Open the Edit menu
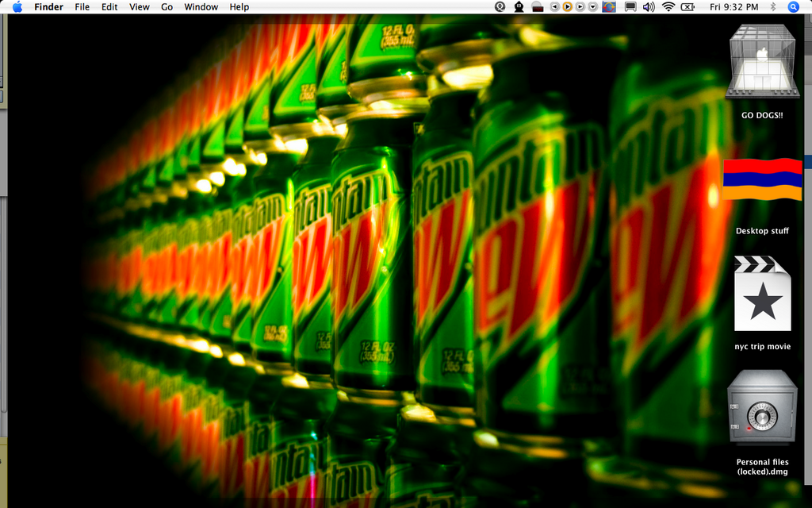 [109, 6]
